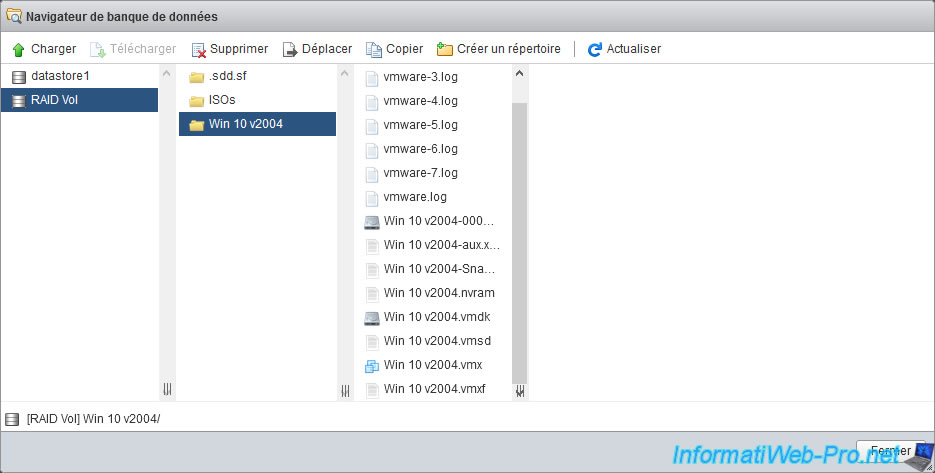This screenshot has width=935, height=473.
Task: Click the Copier copy icon
Action: (374, 49)
